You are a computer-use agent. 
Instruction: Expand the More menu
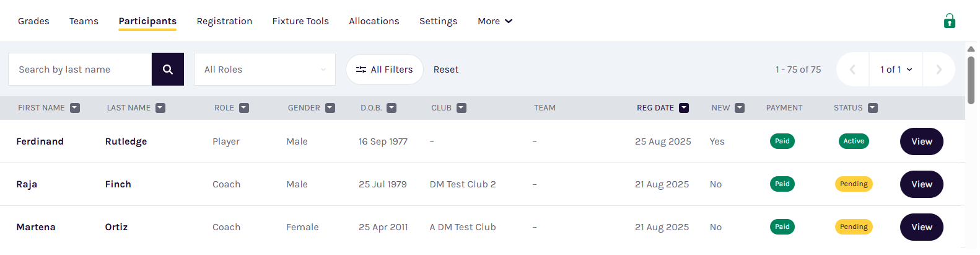pyautogui.click(x=495, y=21)
